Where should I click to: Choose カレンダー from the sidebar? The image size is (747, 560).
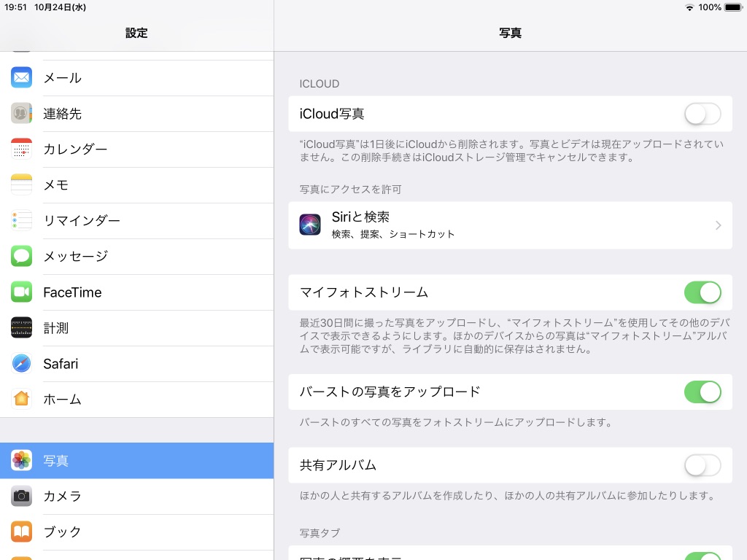click(x=136, y=149)
